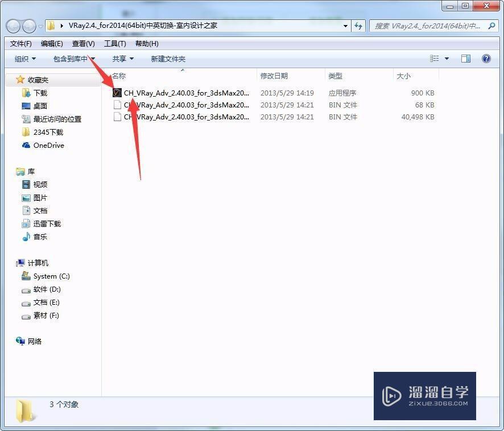This screenshot has width=504, height=431.
Task: Open 桌面 in the sidebar
Action: click(x=40, y=106)
